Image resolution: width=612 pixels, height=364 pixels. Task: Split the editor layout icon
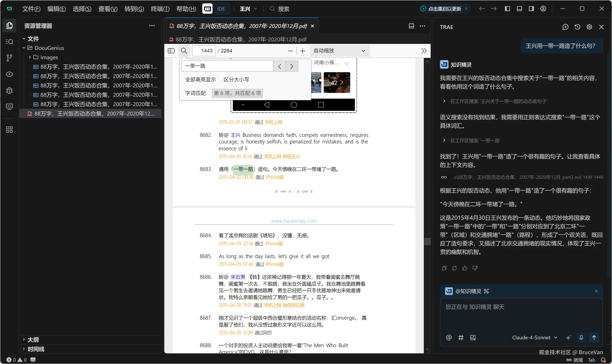pos(411,26)
